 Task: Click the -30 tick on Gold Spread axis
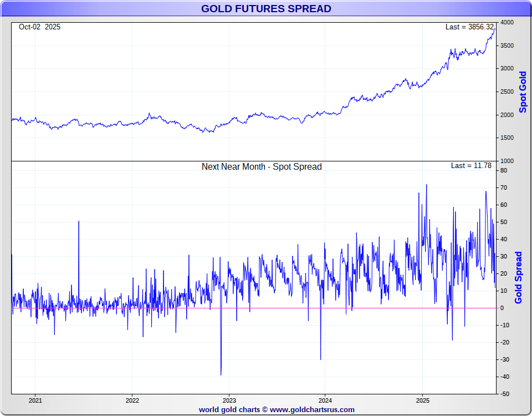505,359
